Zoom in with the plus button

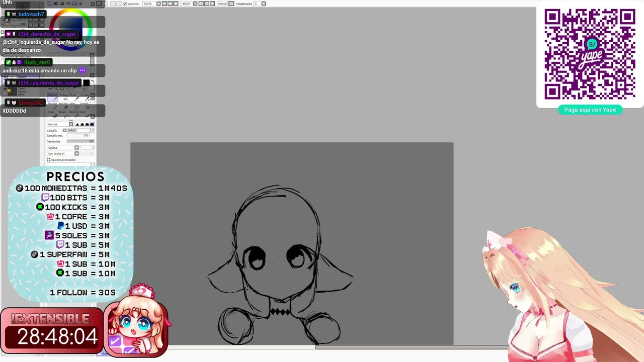[x=170, y=4]
